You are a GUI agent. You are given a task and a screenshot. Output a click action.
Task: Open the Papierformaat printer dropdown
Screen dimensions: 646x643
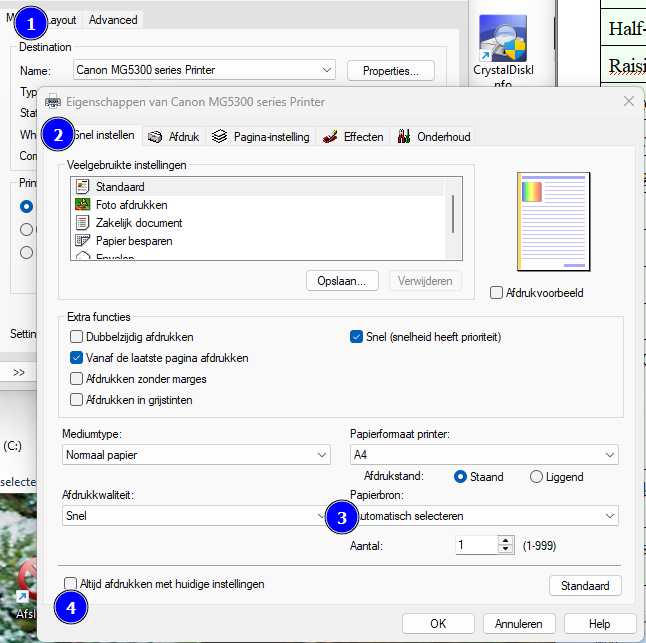click(x=484, y=455)
